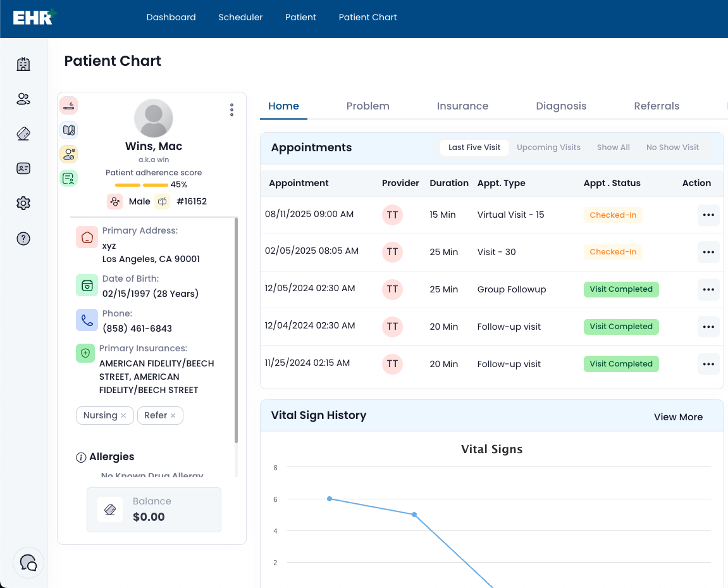The height and width of the screenshot is (588, 728).
Task: Click the ID card icon in sidebar
Action: 23,168
